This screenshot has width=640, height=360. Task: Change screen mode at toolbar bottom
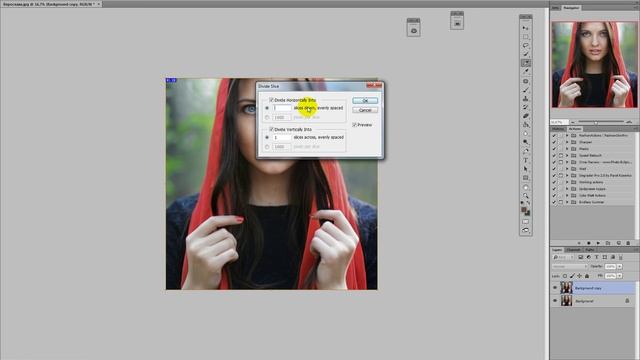pyautogui.click(x=526, y=230)
